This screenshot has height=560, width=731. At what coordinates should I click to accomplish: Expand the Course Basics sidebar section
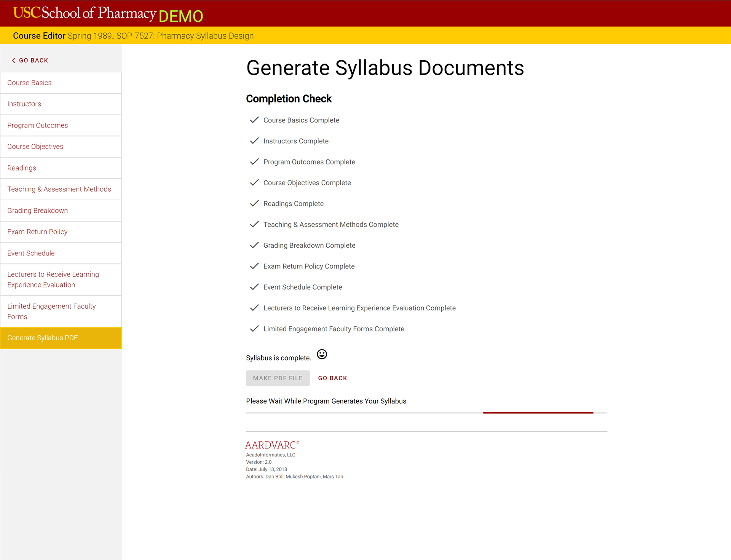[x=61, y=83]
